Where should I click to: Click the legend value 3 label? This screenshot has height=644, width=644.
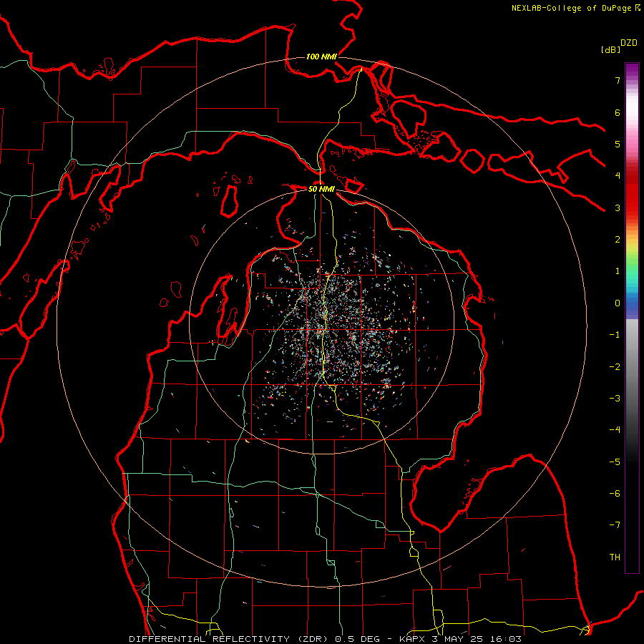pyautogui.click(x=618, y=208)
